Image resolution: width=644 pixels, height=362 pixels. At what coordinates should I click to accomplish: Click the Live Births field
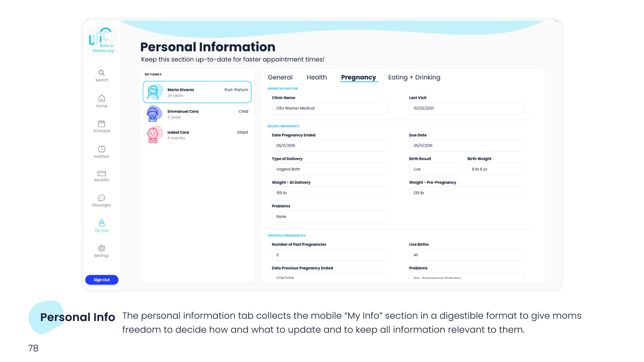[x=467, y=255]
